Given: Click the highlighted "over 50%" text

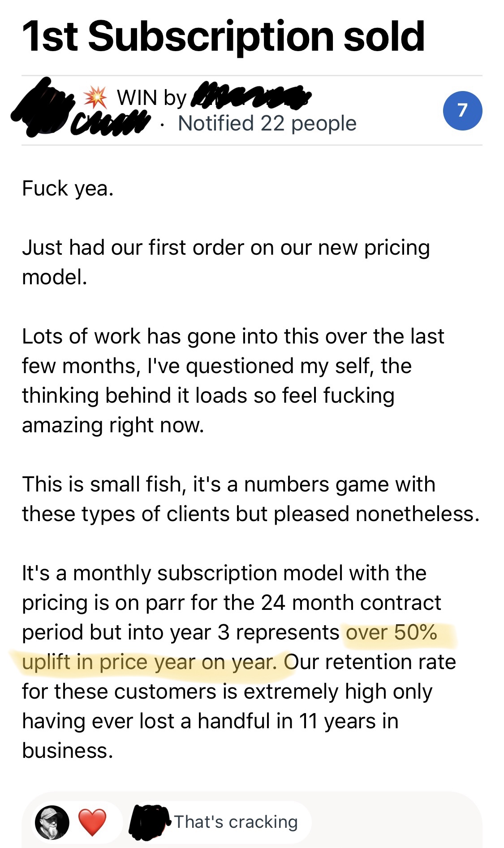Looking at the screenshot, I should pos(392,633).
